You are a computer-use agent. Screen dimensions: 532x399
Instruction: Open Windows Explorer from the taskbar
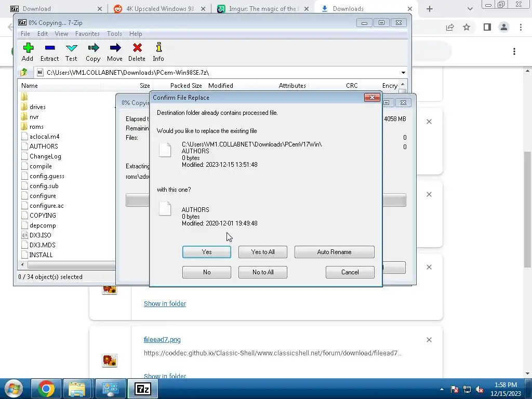pos(77,389)
